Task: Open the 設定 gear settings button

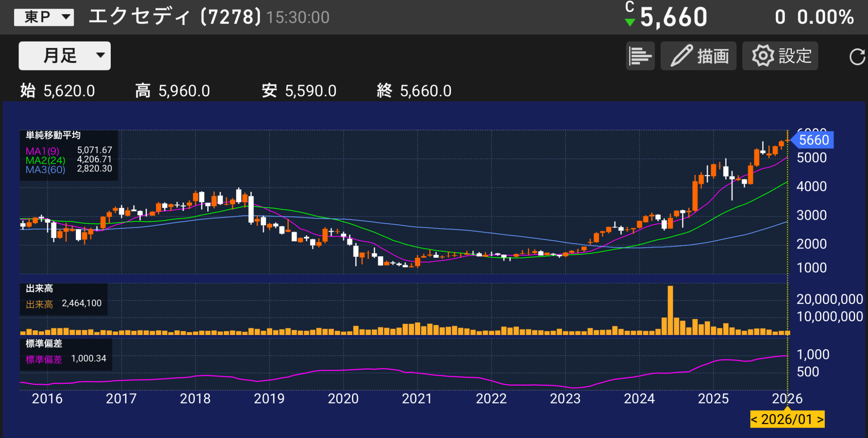Action: pyautogui.click(x=780, y=56)
